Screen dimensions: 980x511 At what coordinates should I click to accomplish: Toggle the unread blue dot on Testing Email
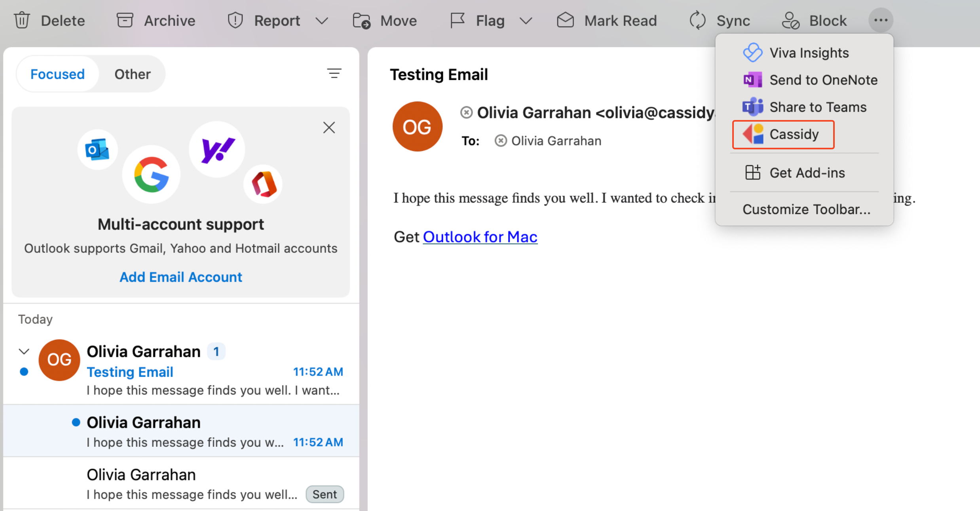pyautogui.click(x=24, y=372)
